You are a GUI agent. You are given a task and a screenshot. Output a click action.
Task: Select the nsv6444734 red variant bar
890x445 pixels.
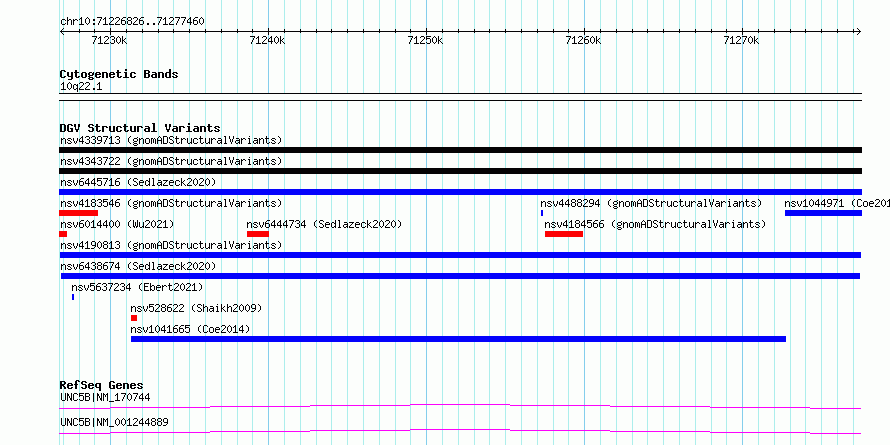(x=258, y=234)
